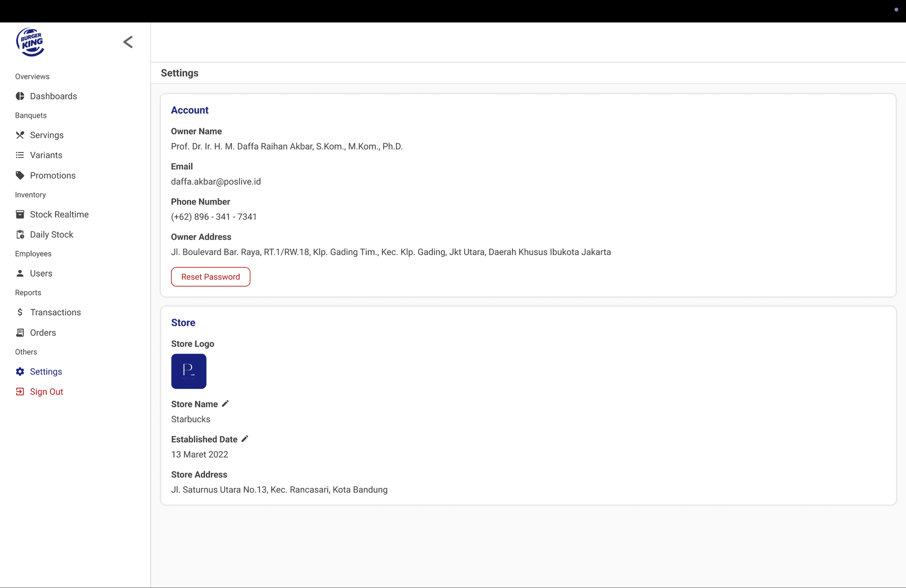Click the Established Date field label
Screen dimensions: 906x588
click(x=204, y=439)
